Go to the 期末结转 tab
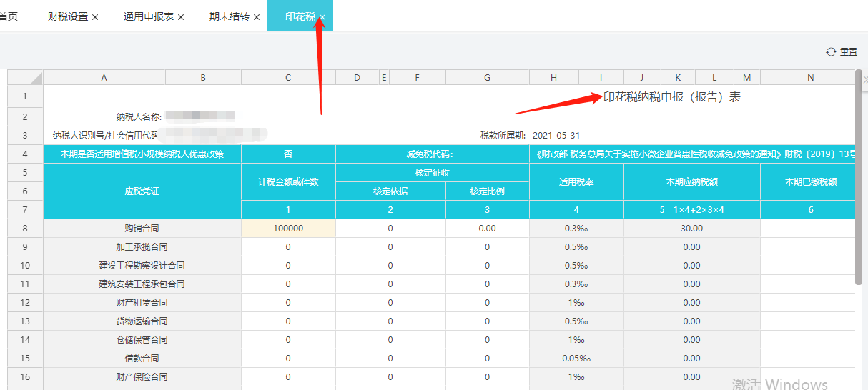The image size is (868, 390). (230, 16)
